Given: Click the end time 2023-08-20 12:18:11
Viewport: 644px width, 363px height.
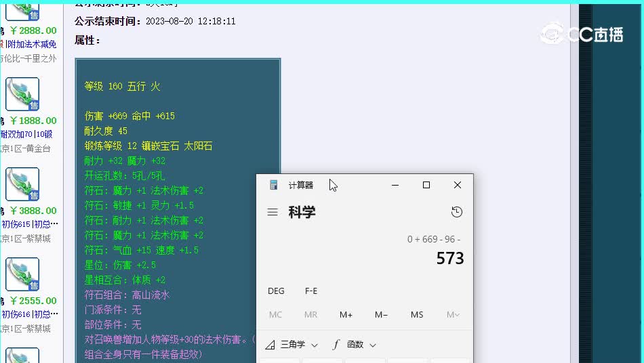Looking at the screenshot, I should coord(190,21).
